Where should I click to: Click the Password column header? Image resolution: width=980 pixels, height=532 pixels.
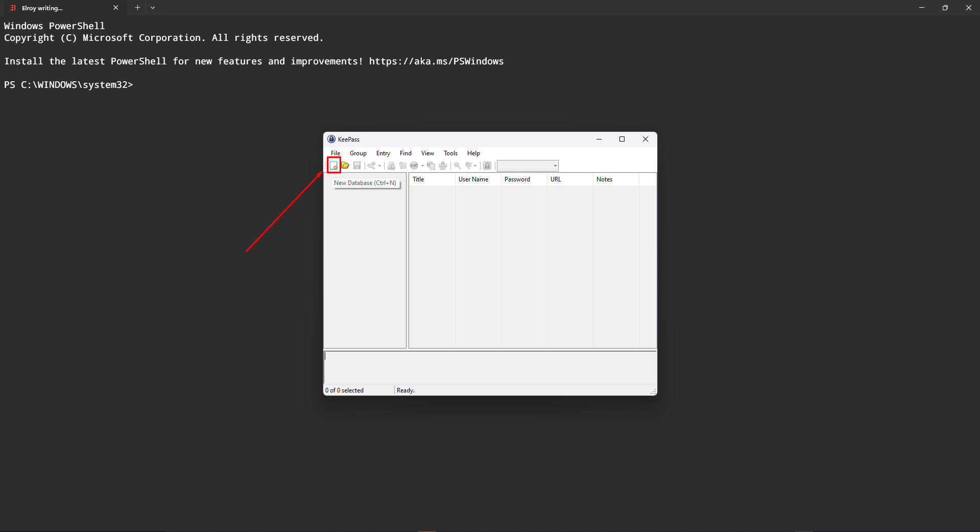click(524, 179)
